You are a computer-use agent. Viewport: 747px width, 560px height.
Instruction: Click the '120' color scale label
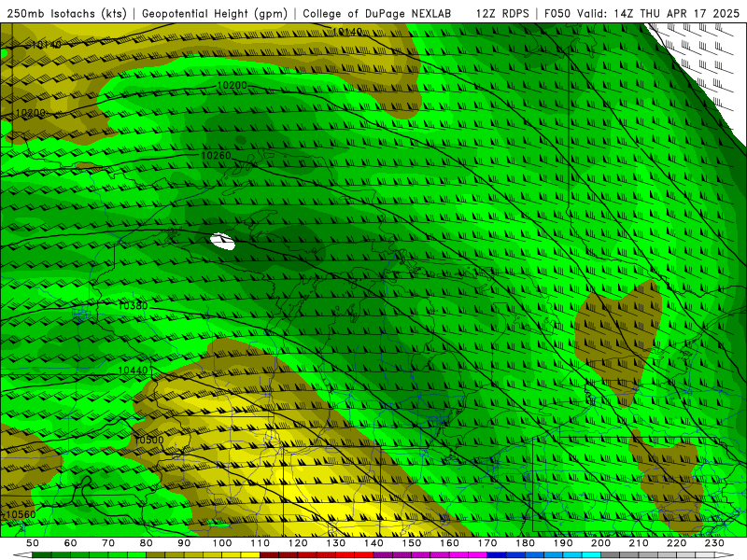[x=298, y=543]
